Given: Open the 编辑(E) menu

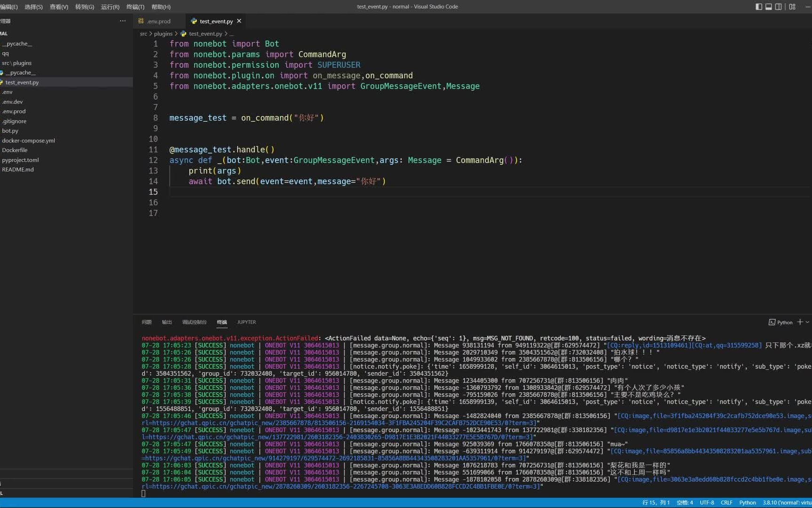Looking at the screenshot, I should (9, 7).
